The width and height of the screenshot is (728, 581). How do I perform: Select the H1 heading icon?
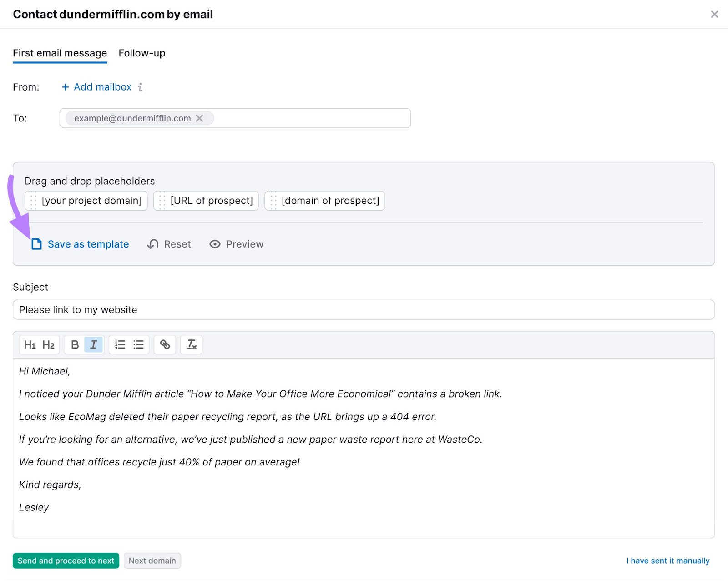[x=30, y=344]
